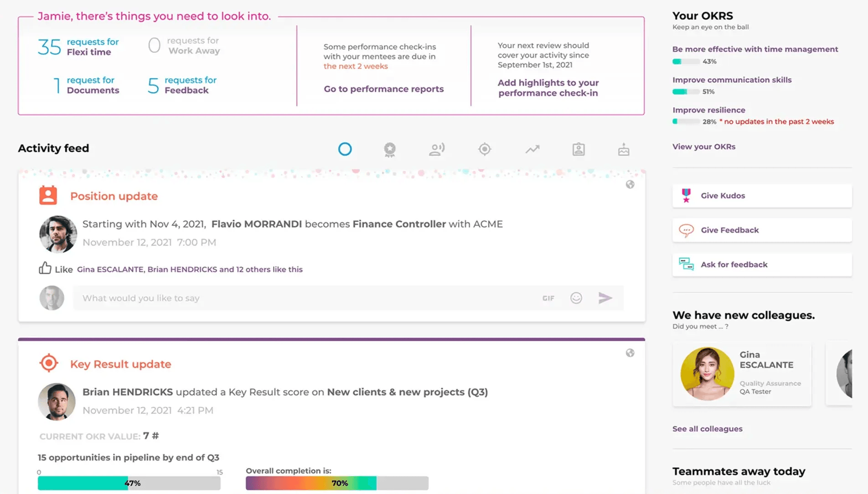Open Go to performance reports link
The height and width of the screenshot is (494, 868).
point(383,89)
